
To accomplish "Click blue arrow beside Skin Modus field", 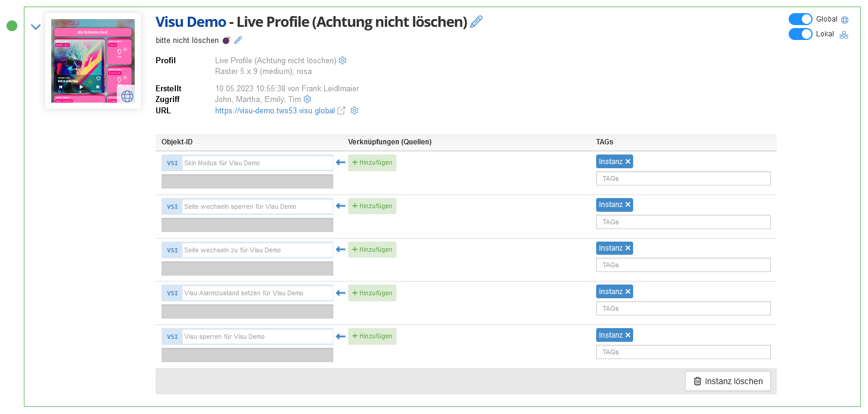I will coord(340,163).
